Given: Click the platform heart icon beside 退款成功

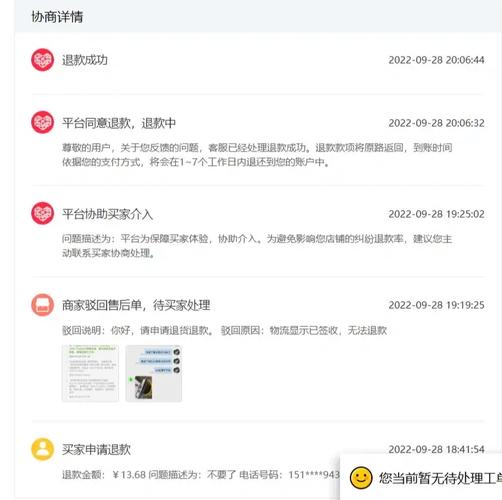Looking at the screenshot, I should tap(42, 60).
